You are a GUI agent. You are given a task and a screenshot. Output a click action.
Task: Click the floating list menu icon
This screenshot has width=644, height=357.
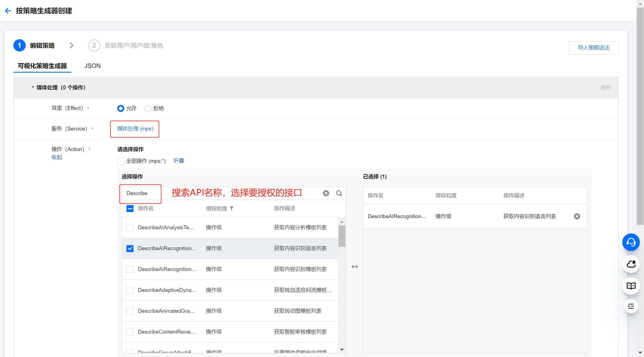pyautogui.click(x=631, y=306)
